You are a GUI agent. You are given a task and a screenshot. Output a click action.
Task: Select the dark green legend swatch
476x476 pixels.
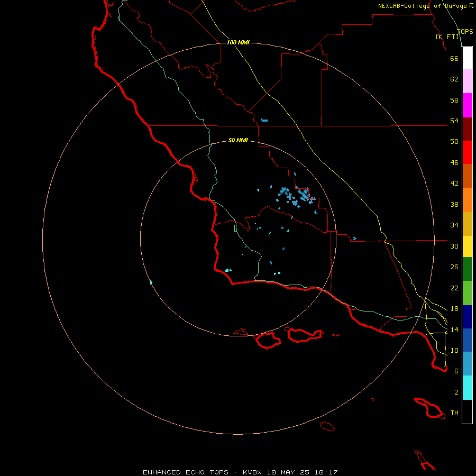[467, 269]
